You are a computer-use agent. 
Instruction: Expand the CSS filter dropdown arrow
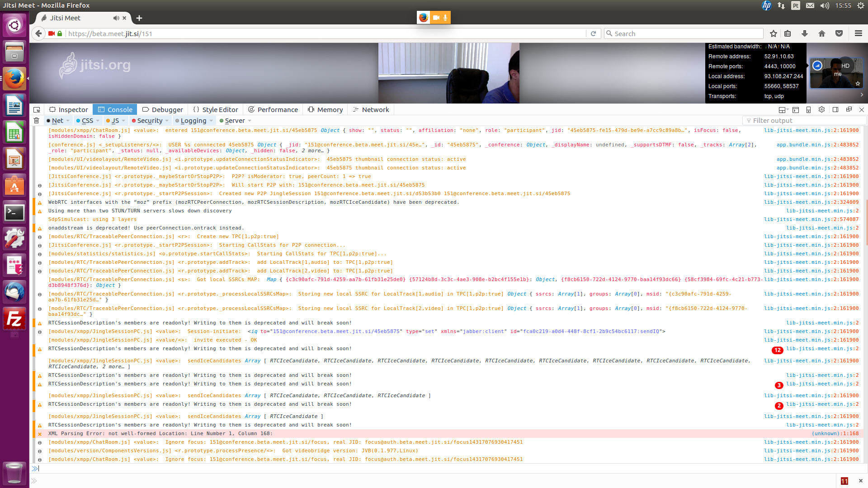[98, 121]
